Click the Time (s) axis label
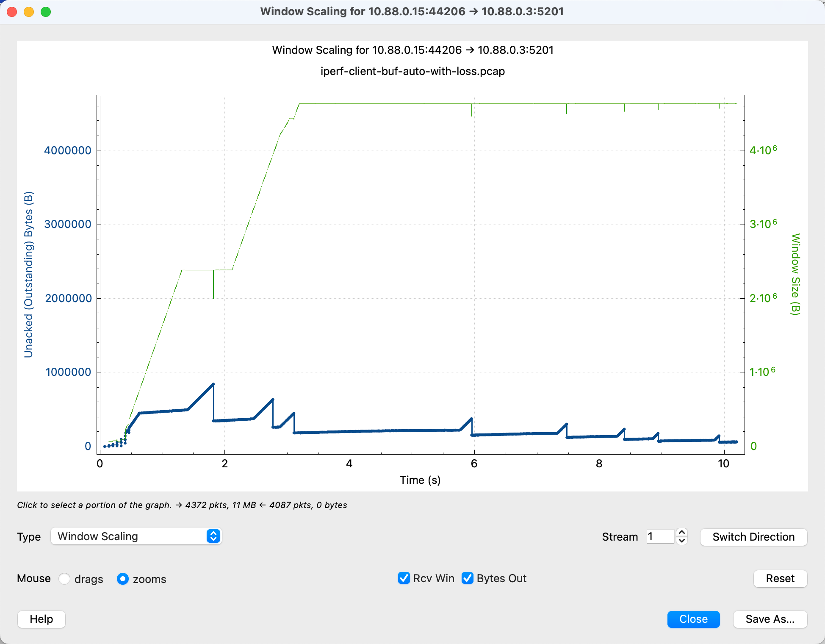This screenshot has height=644, width=825. 420,480
